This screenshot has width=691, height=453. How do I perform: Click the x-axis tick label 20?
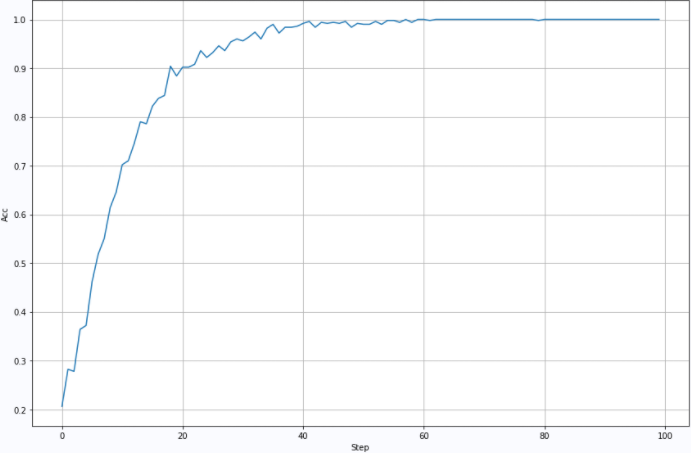pos(182,436)
